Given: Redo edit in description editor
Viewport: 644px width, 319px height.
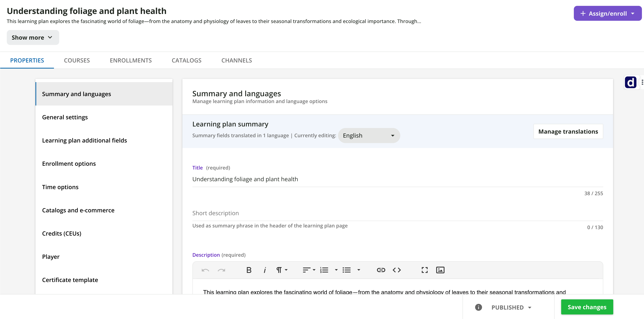Looking at the screenshot, I should pos(221,270).
